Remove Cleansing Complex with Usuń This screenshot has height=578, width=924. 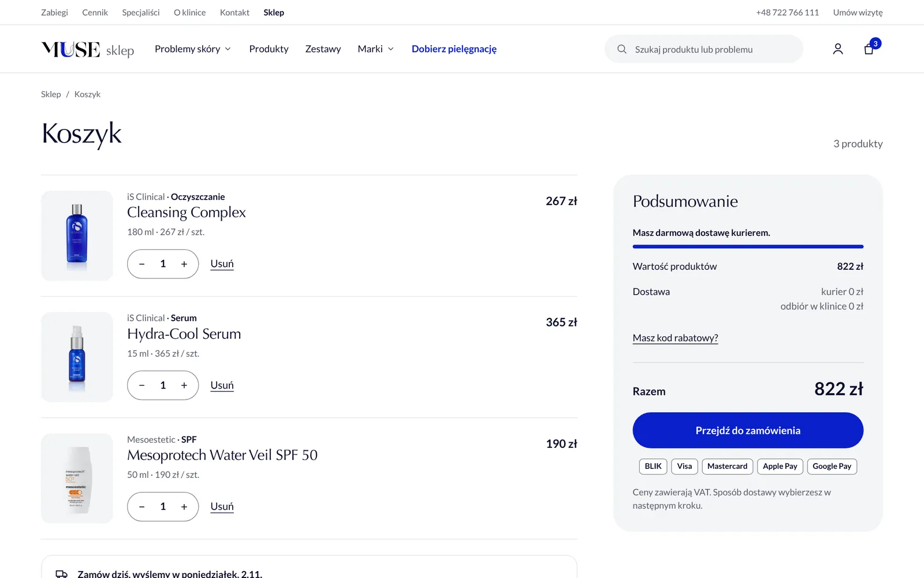pyautogui.click(x=222, y=264)
